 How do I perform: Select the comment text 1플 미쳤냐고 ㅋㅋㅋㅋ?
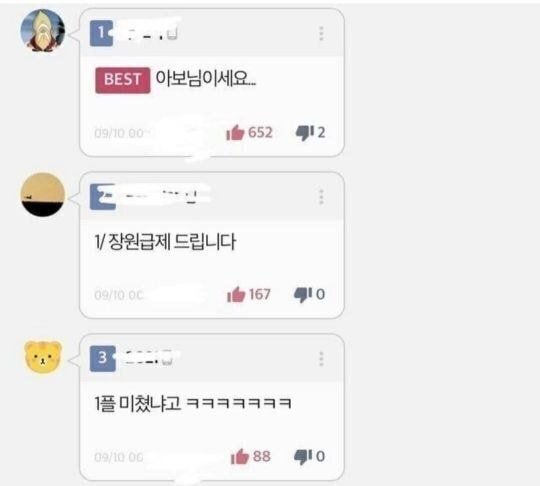pos(193,403)
